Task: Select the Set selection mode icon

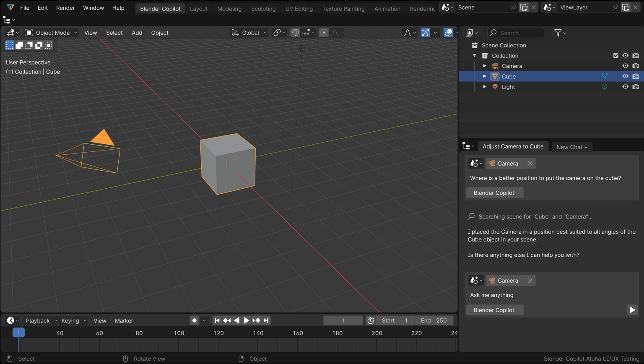Action: click(x=9, y=45)
